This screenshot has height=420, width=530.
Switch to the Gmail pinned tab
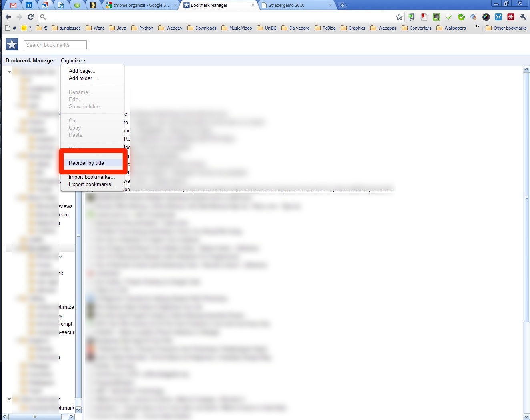13,5
